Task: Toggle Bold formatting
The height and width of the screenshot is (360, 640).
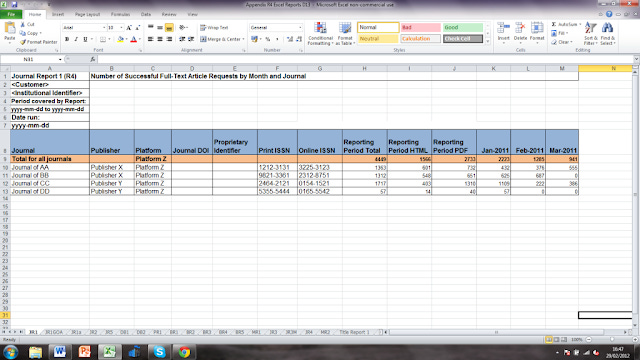Action: (67, 39)
